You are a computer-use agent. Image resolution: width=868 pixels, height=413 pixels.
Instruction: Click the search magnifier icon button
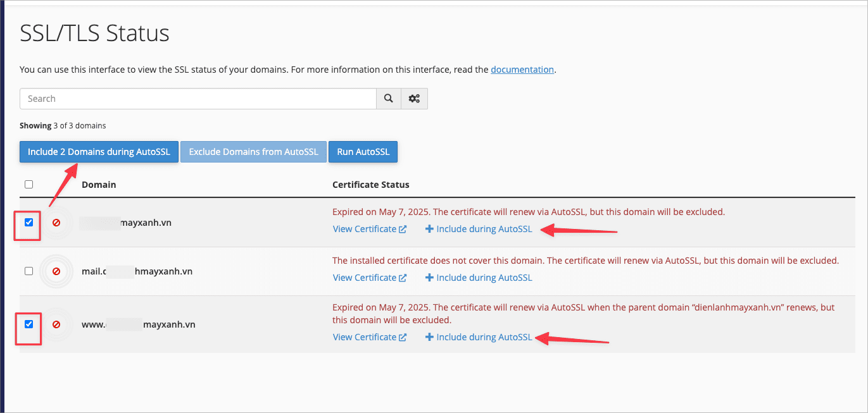coord(389,99)
